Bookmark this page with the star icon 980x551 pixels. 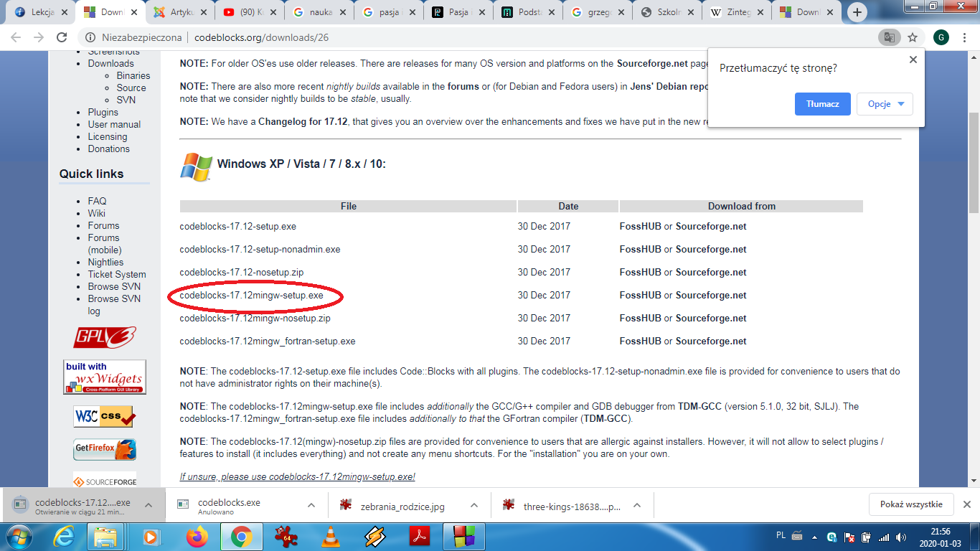pyautogui.click(x=913, y=37)
